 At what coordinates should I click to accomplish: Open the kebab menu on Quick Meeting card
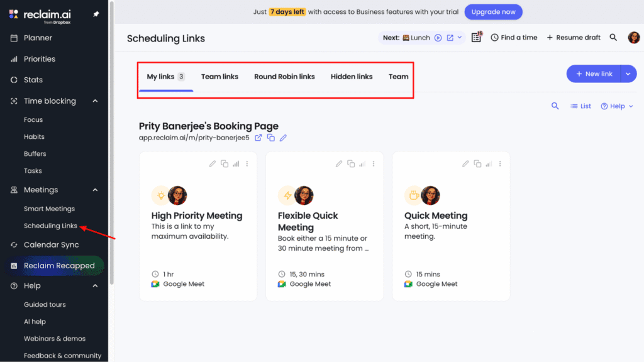[x=500, y=163]
